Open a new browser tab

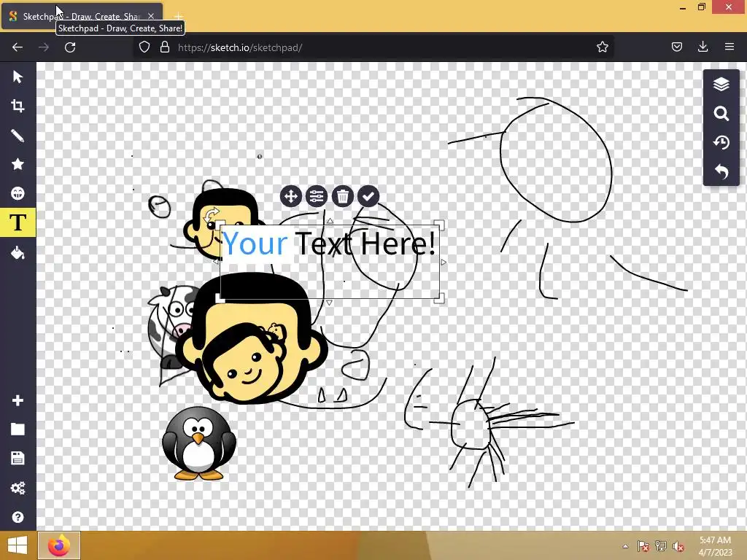pyautogui.click(x=179, y=16)
